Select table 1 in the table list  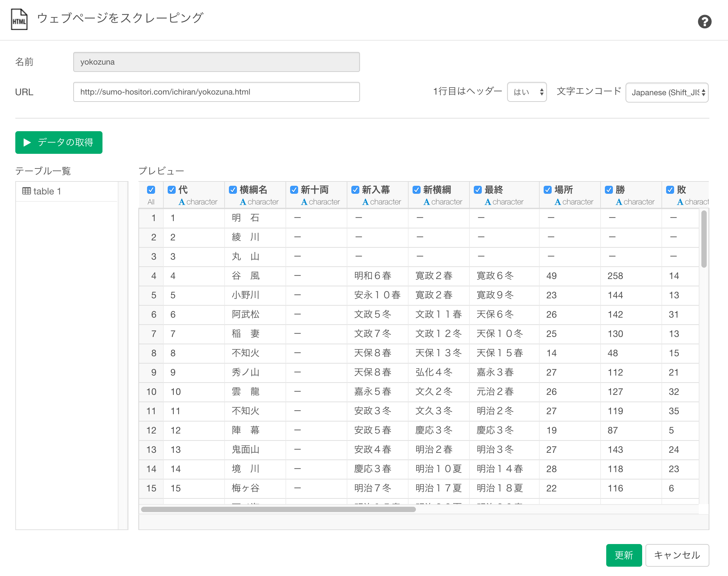pos(47,191)
